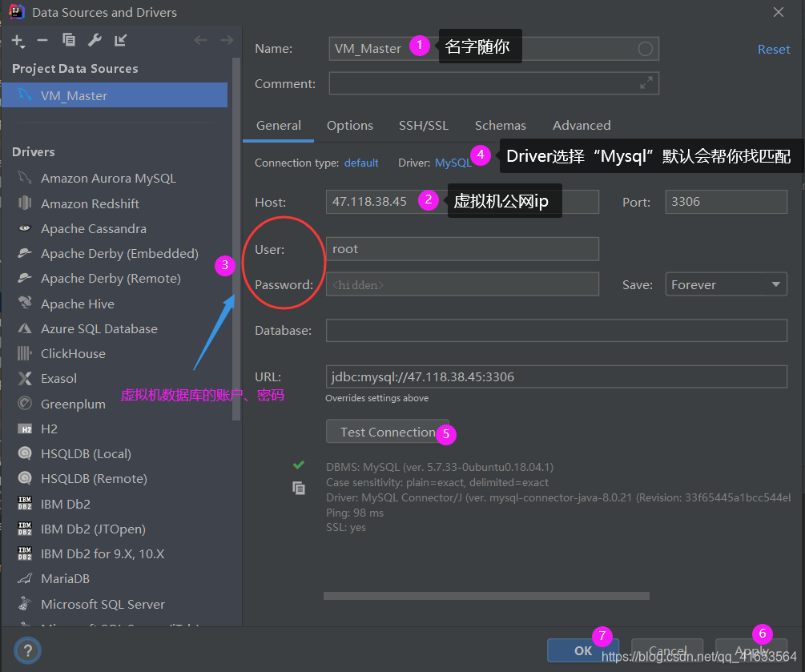Screen dimensions: 805x672
Task: Select IBM Db2 driver
Action: coord(66,504)
